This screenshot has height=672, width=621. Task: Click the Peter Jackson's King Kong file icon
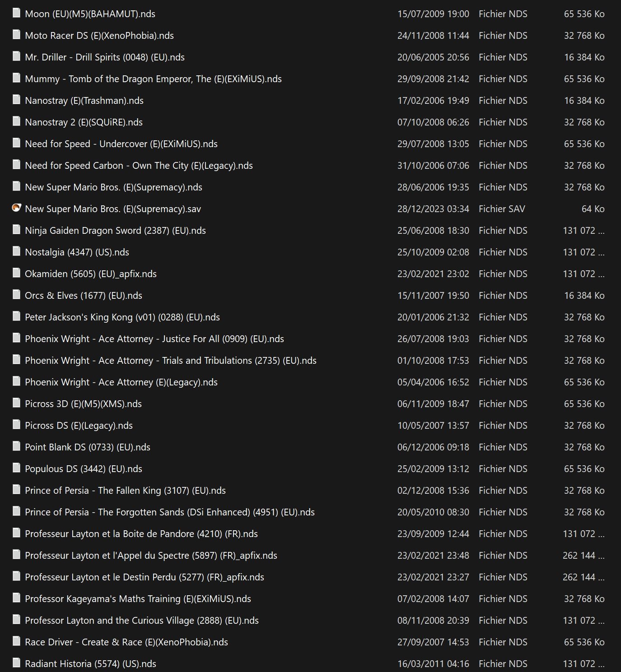[16, 316]
